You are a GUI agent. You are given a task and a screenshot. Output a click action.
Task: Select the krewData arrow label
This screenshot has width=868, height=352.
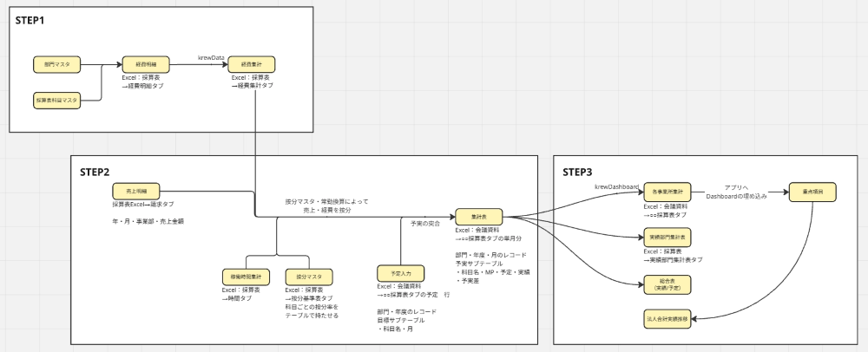pos(212,57)
